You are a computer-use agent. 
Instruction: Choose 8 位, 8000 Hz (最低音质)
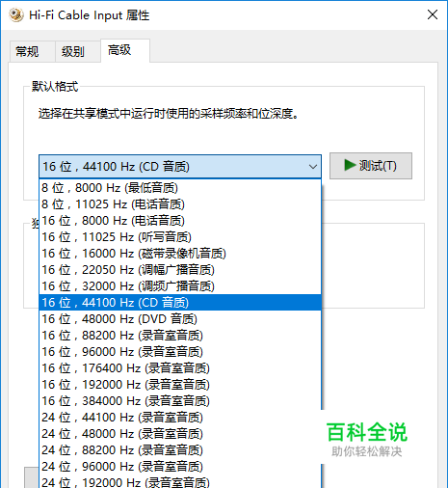(180, 188)
